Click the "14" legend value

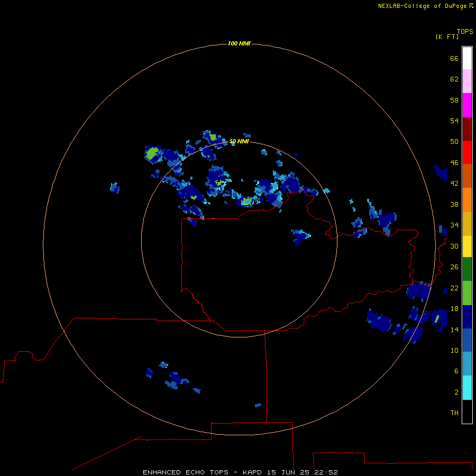(x=454, y=329)
